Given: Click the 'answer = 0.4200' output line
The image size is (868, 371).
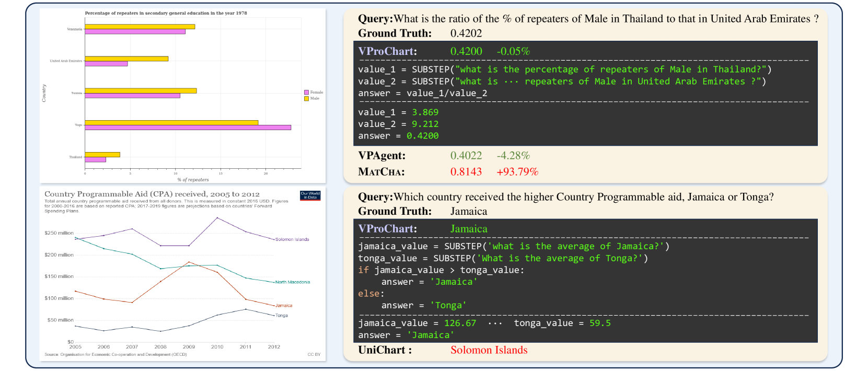Looking at the screenshot, I should (398, 136).
